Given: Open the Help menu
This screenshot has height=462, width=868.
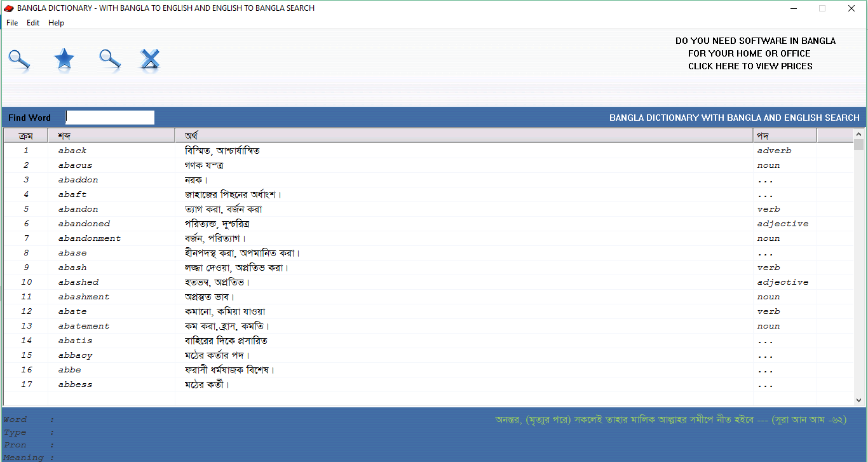Looking at the screenshot, I should point(56,22).
